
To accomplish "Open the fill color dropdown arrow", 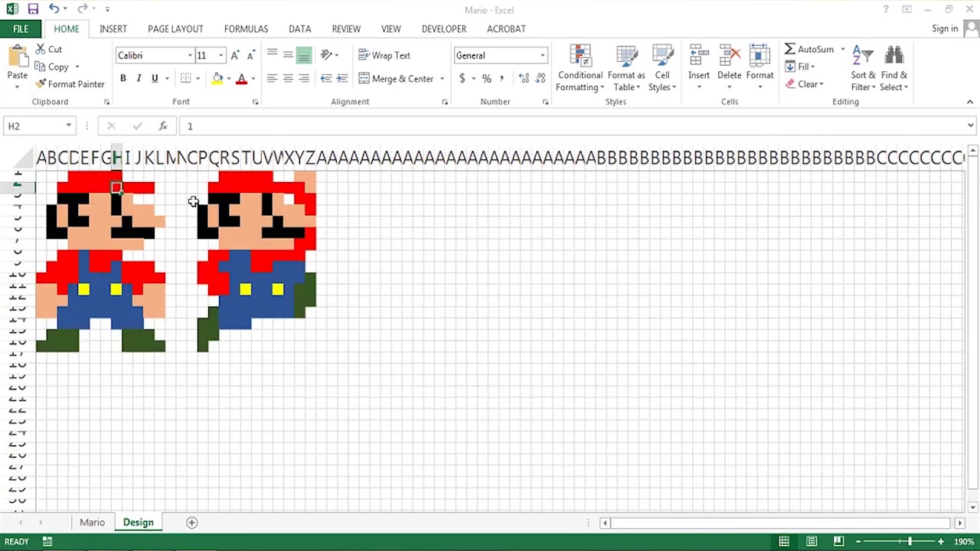I will click(228, 79).
